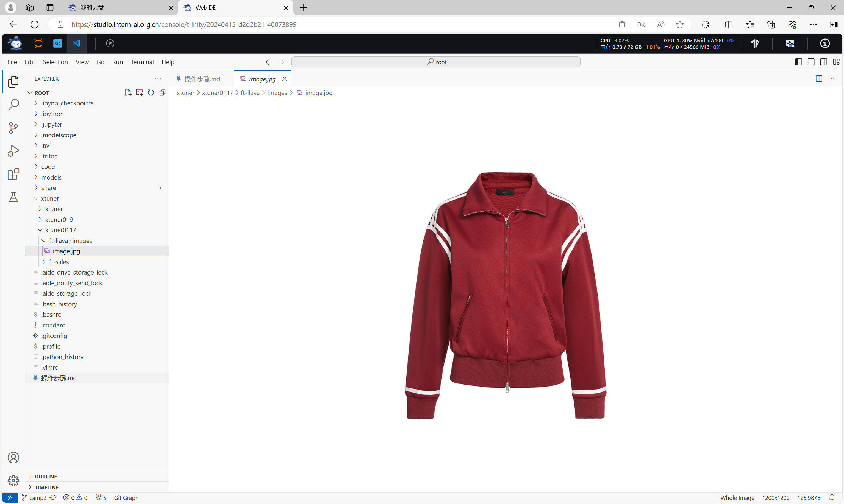
Task: Click the compass icon in top bar
Action: tap(110, 43)
